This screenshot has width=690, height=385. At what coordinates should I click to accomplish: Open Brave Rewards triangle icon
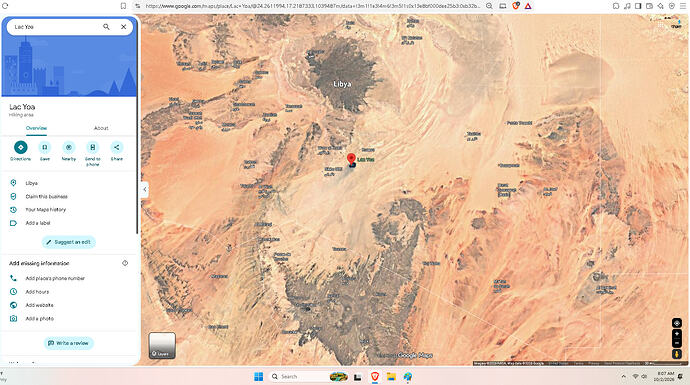pyautogui.click(x=528, y=6)
